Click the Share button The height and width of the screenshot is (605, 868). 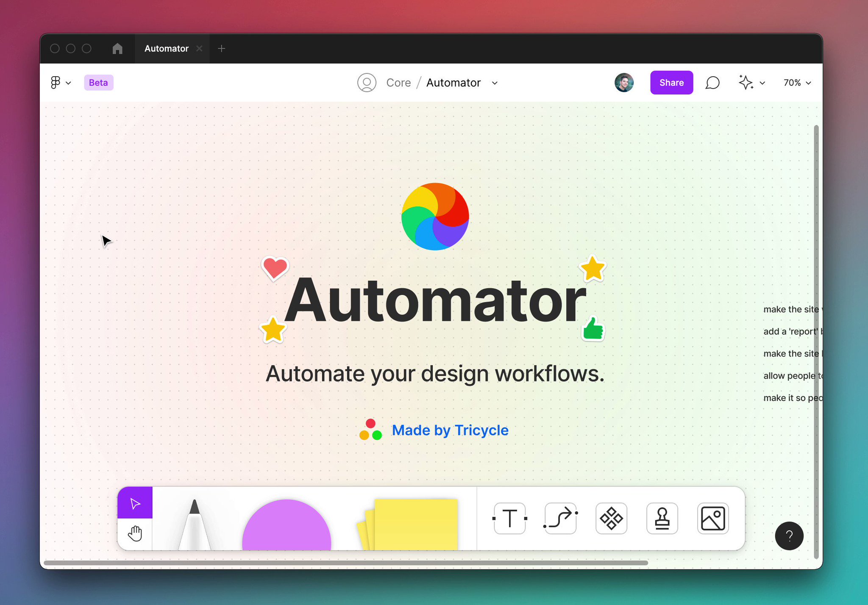tap(671, 83)
